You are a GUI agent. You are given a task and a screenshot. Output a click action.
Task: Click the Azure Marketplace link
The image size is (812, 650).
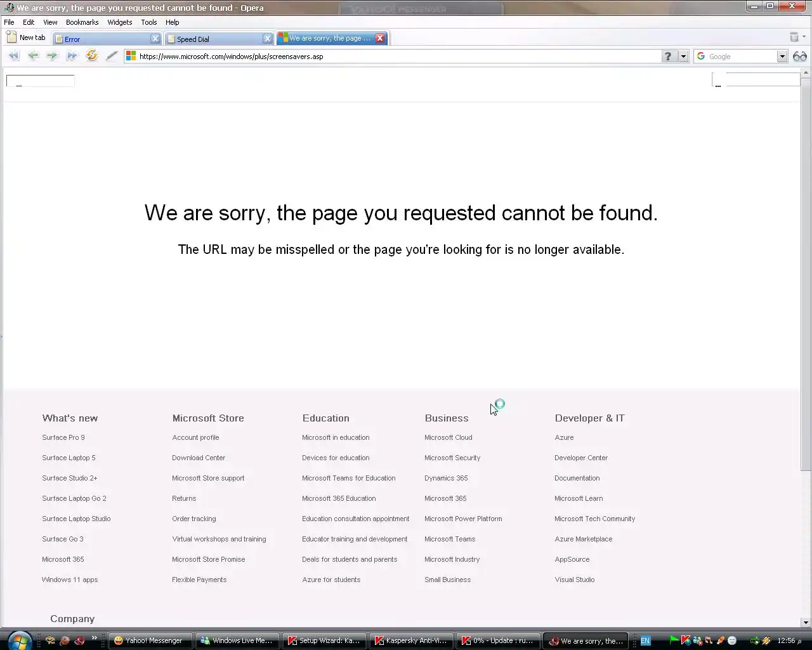(584, 539)
